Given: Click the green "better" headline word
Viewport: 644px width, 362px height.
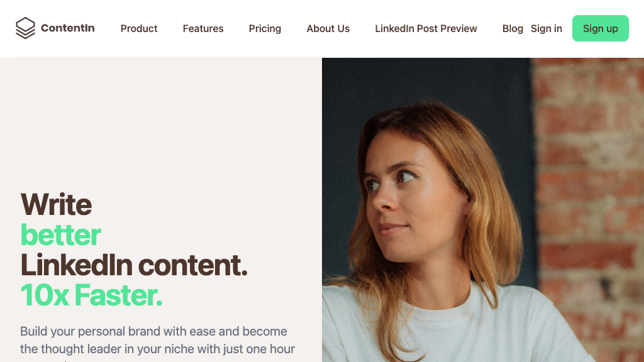Looking at the screenshot, I should tap(60, 235).
